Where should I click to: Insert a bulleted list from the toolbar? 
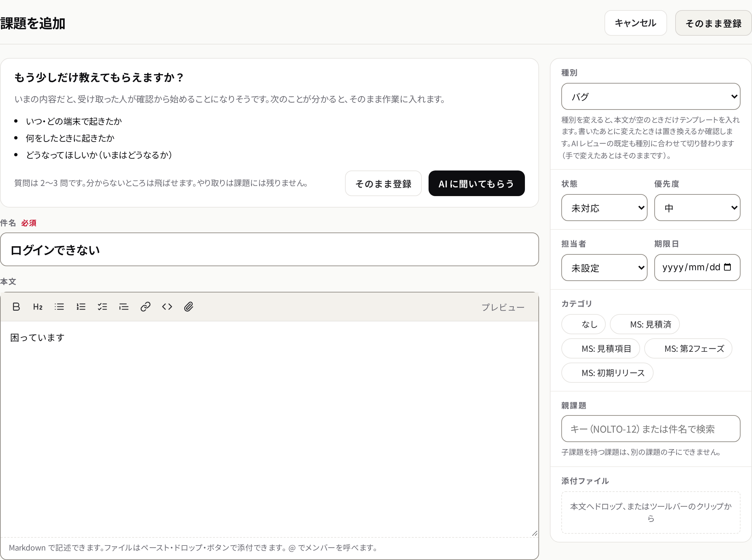tap(59, 307)
